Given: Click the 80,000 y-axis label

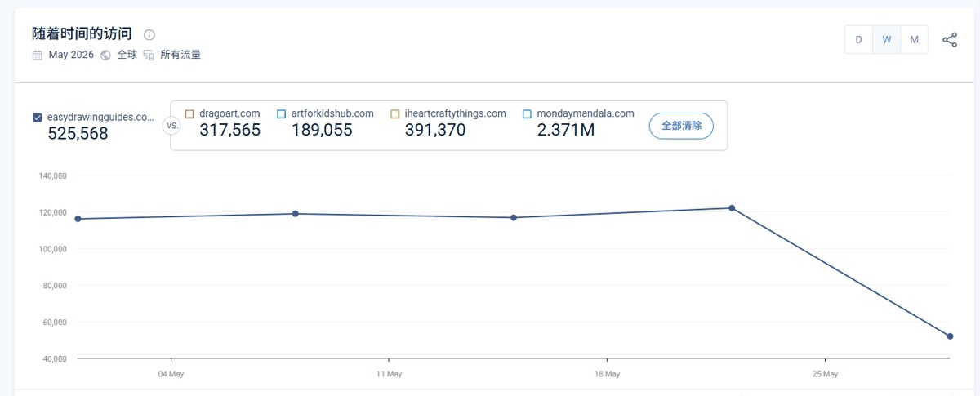Looking at the screenshot, I should pyautogui.click(x=54, y=286).
